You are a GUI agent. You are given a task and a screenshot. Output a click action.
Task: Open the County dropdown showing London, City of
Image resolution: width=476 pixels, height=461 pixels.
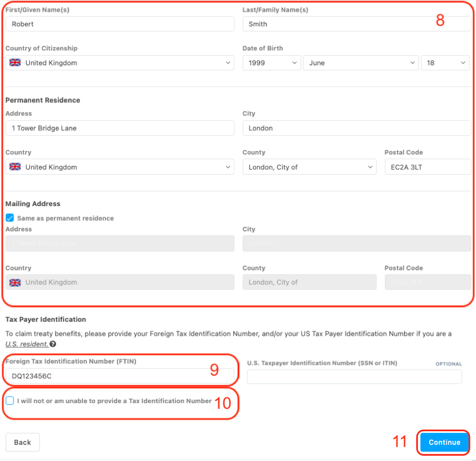pos(309,167)
